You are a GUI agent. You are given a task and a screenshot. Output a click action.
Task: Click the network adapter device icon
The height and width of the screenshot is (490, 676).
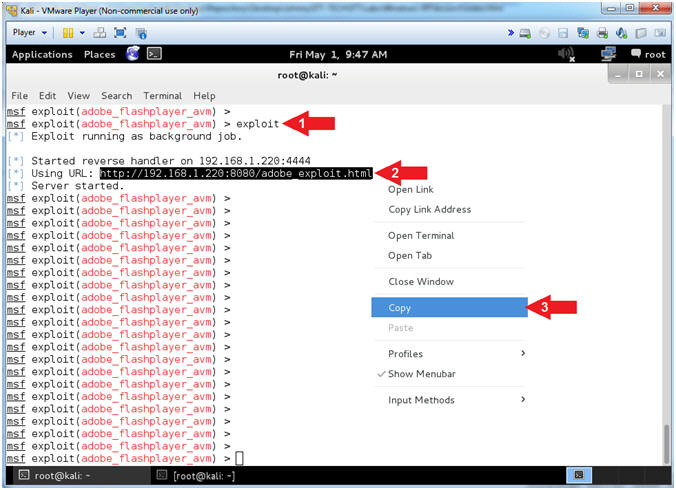coord(583,33)
